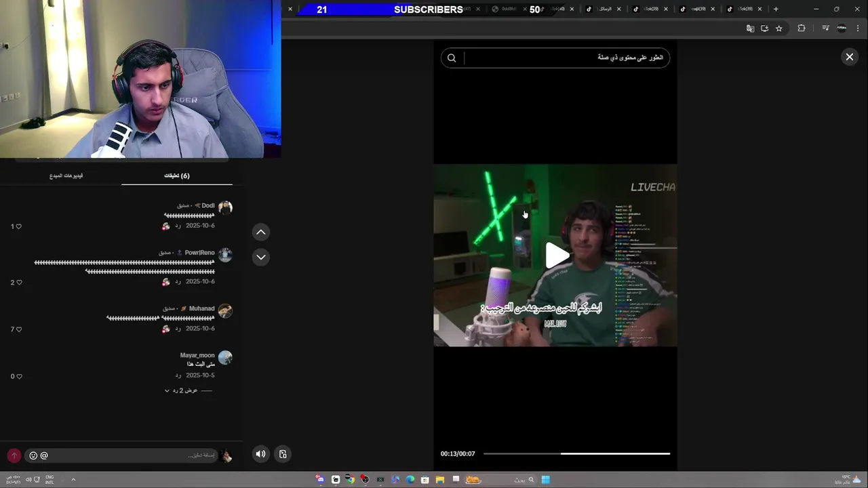Like Mayar_moon's comment with the heart
Screen dimensions: 868x488
(x=18, y=376)
